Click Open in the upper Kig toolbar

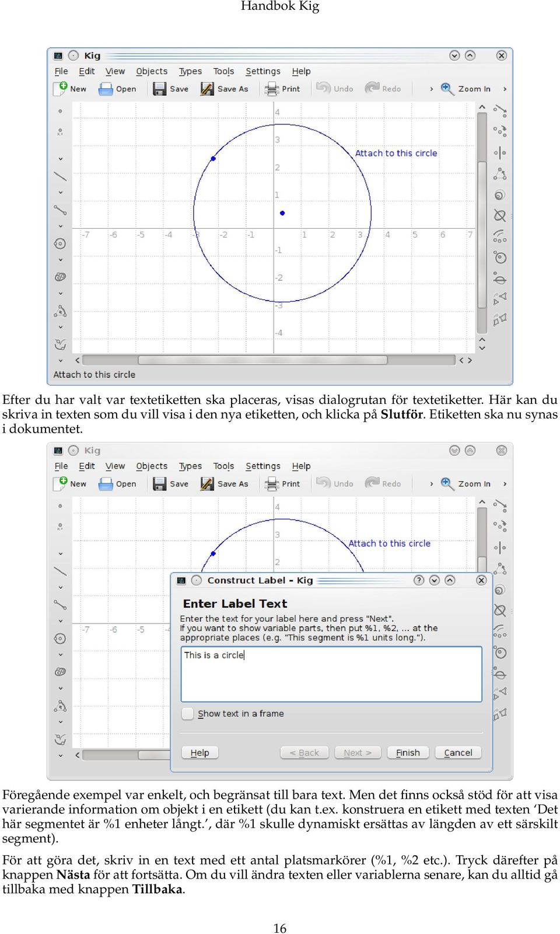(118, 89)
